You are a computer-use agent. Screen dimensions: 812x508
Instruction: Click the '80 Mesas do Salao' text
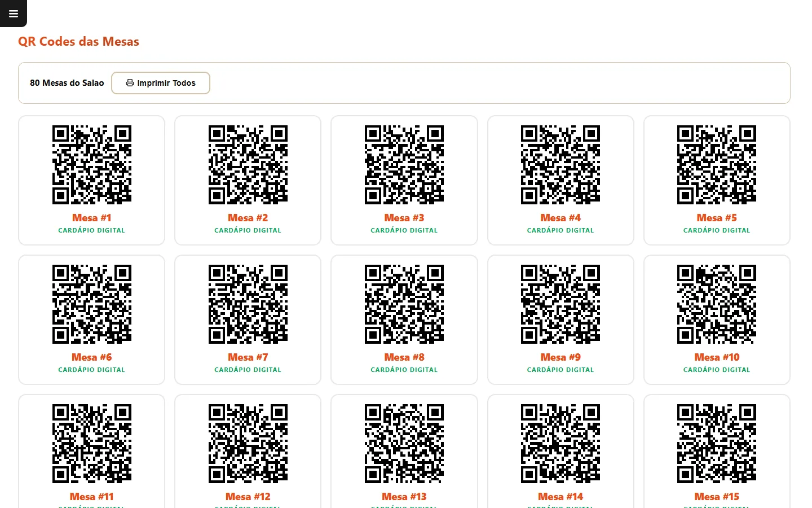coord(67,83)
